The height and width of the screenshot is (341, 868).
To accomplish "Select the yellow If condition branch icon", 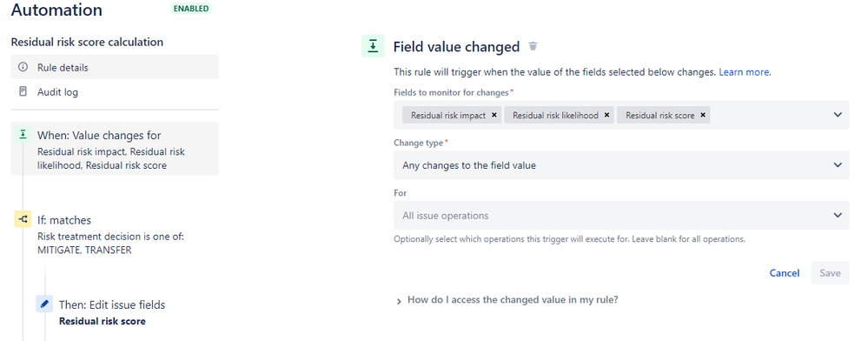I will pos(23,219).
